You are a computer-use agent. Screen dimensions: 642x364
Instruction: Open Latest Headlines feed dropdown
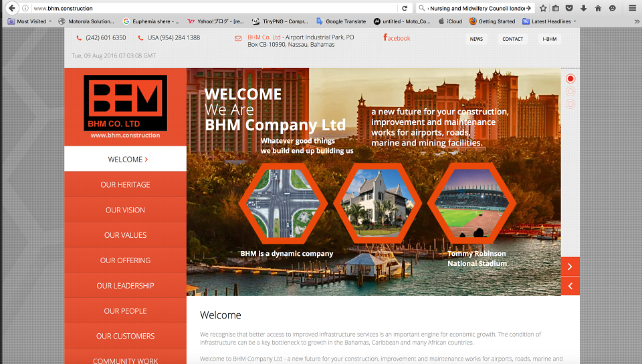[549, 21]
